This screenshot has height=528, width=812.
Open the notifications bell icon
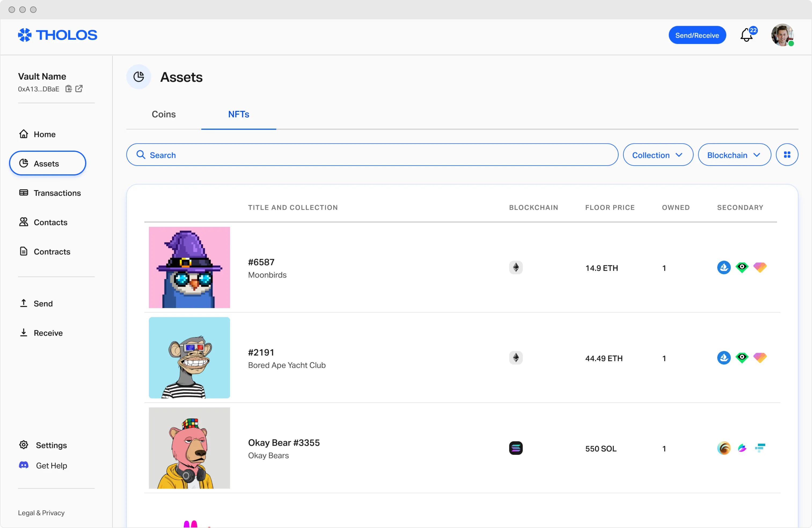(747, 35)
